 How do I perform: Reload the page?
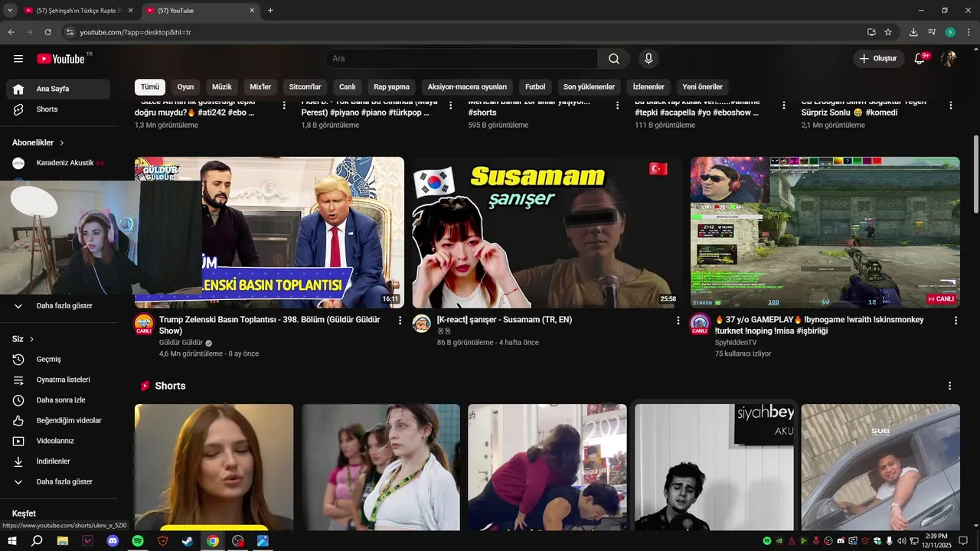point(47,32)
